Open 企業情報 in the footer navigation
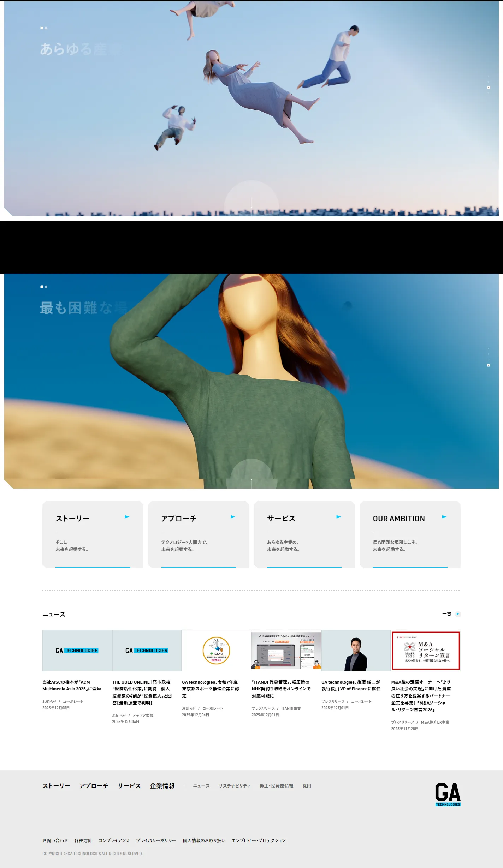This screenshot has height=868, width=503. coord(162,786)
